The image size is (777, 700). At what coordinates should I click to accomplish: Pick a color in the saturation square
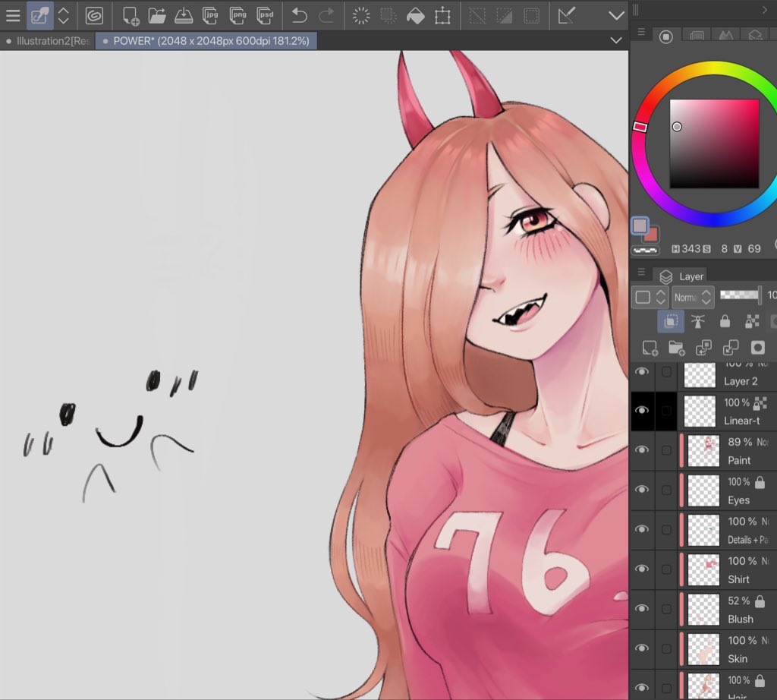[714, 143]
